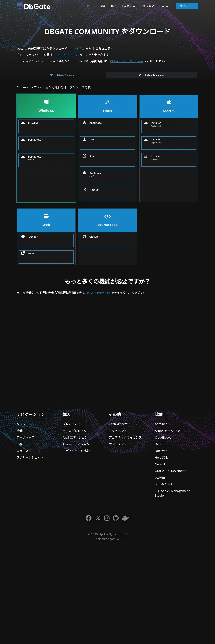Click the external link icon beside NPM
This screenshot has height=644, width=215.
pyautogui.click(x=23, y=253)
